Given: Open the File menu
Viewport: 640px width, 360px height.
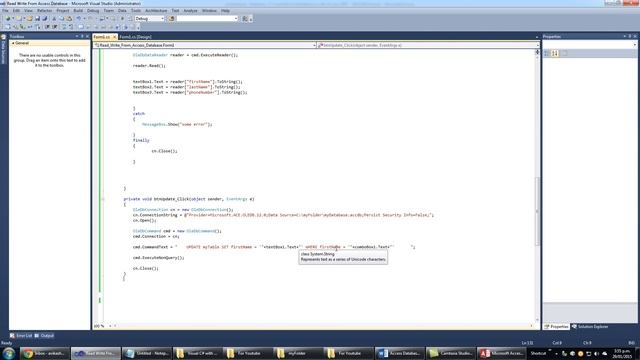Looking at the screenshot, I should [5, 11].
